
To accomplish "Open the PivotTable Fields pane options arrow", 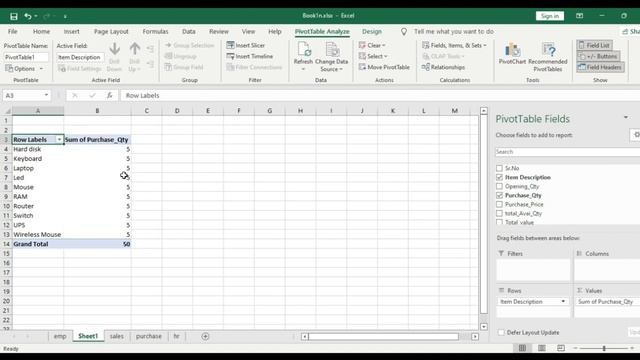I will coord(626,118).
